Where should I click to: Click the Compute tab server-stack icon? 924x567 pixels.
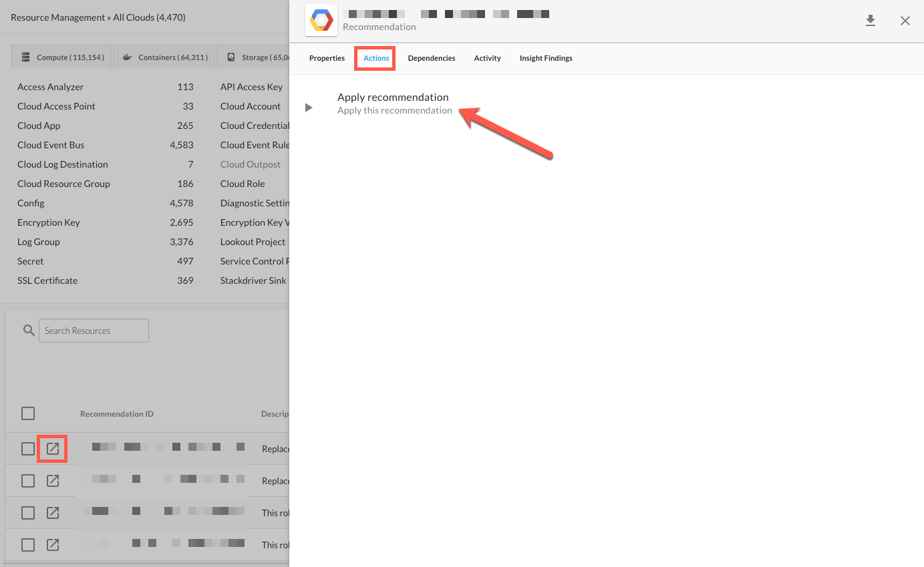tap(26, 57)
